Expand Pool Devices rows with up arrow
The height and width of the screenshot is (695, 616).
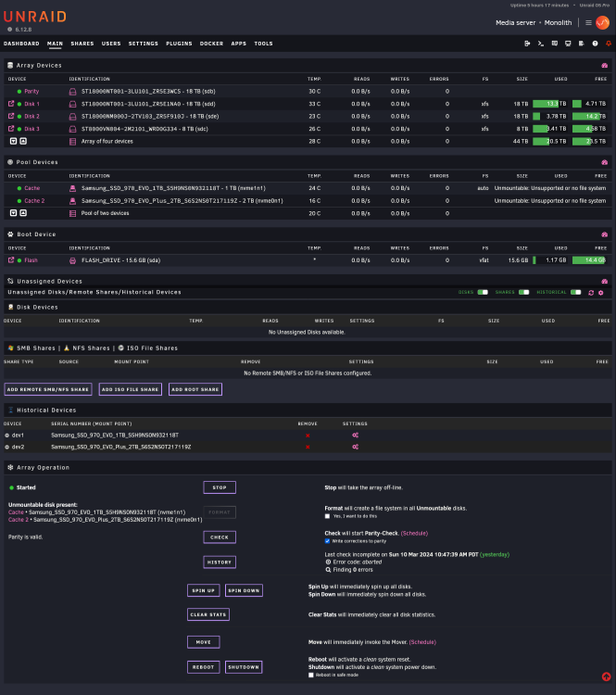pos(23,213)
